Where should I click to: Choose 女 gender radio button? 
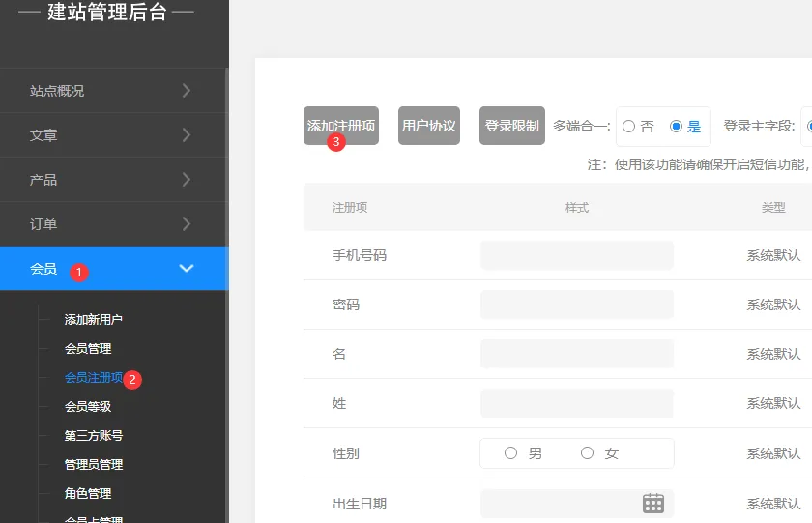(588, 453)
